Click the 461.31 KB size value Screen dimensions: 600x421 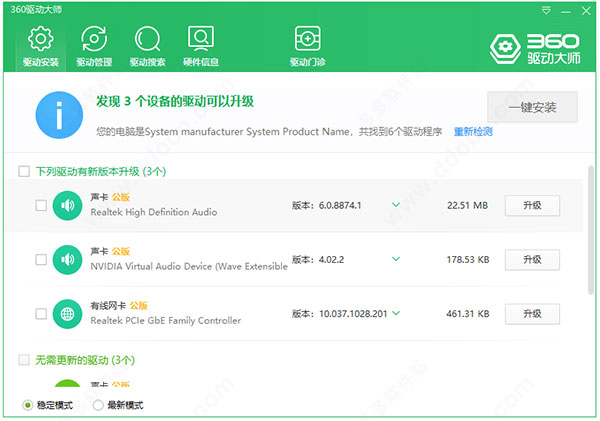click(x=468, y=314)
